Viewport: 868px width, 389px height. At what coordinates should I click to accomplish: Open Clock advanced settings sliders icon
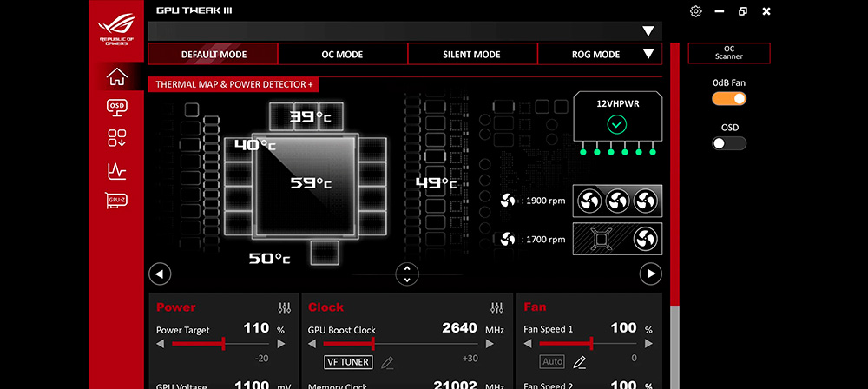(x=497, y=308)
